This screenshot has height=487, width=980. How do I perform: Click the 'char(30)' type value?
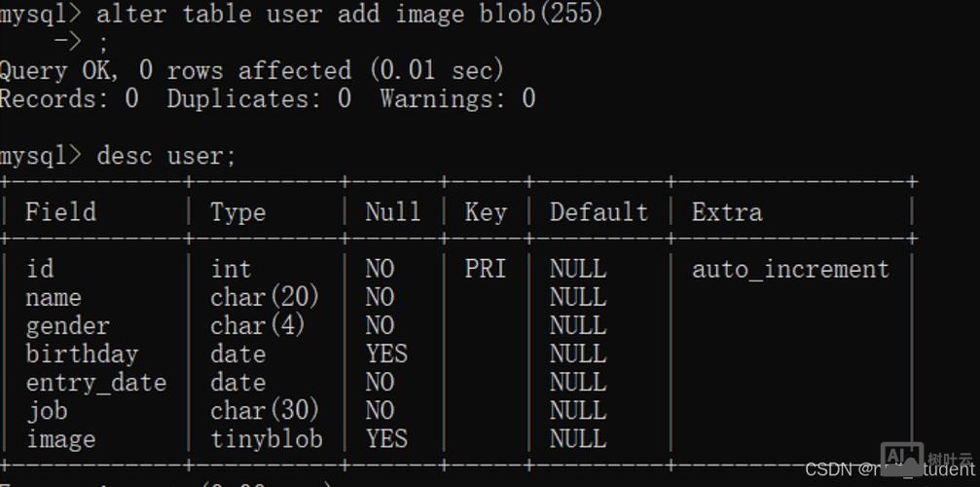click(265, 411)
